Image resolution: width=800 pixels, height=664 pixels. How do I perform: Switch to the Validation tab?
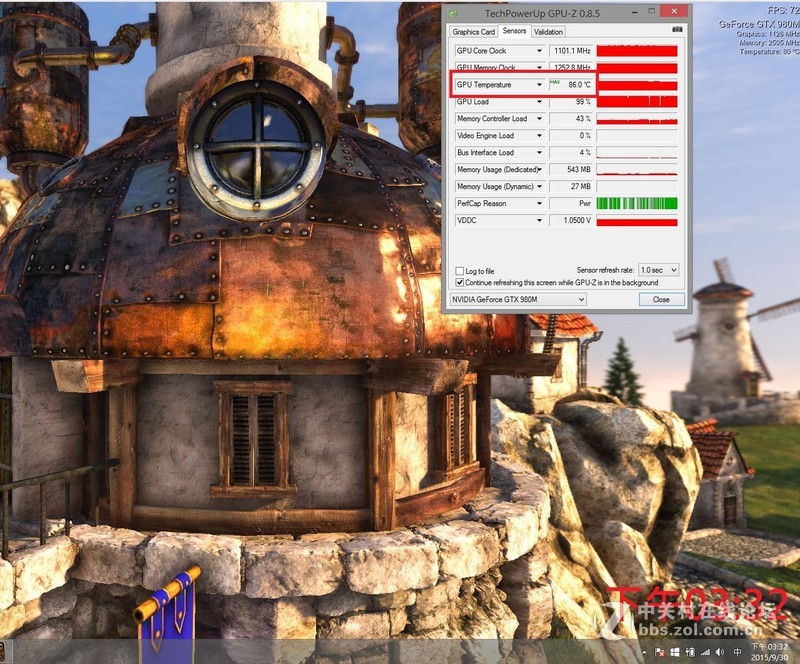click(x=549, y=31)
